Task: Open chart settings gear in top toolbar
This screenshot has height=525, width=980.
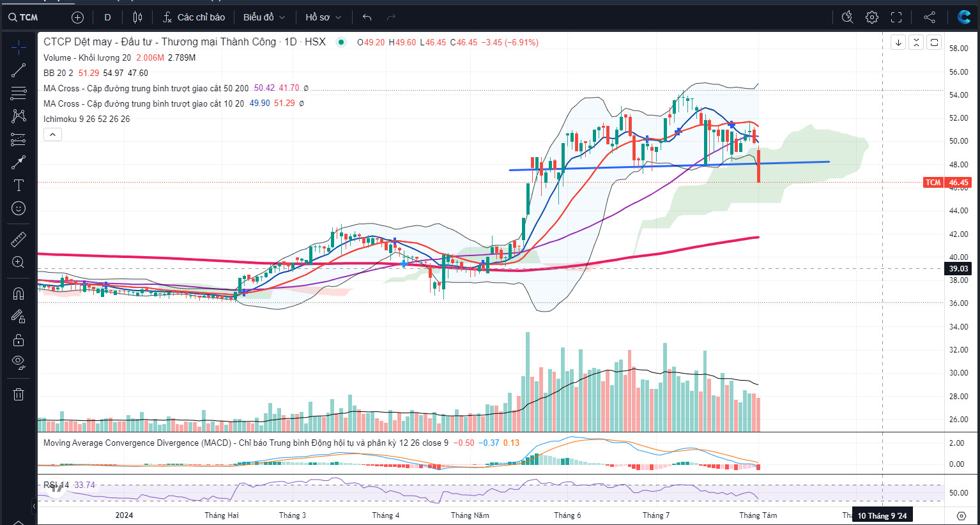Action: click(872, 17)
